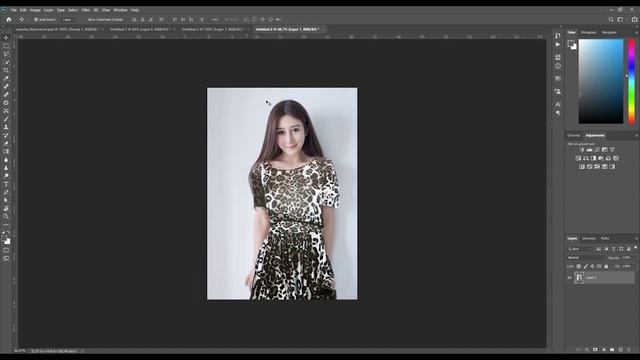Toggle pixel layer filter
This screenshot has height=360, width=640.
[x=598, y=249]
